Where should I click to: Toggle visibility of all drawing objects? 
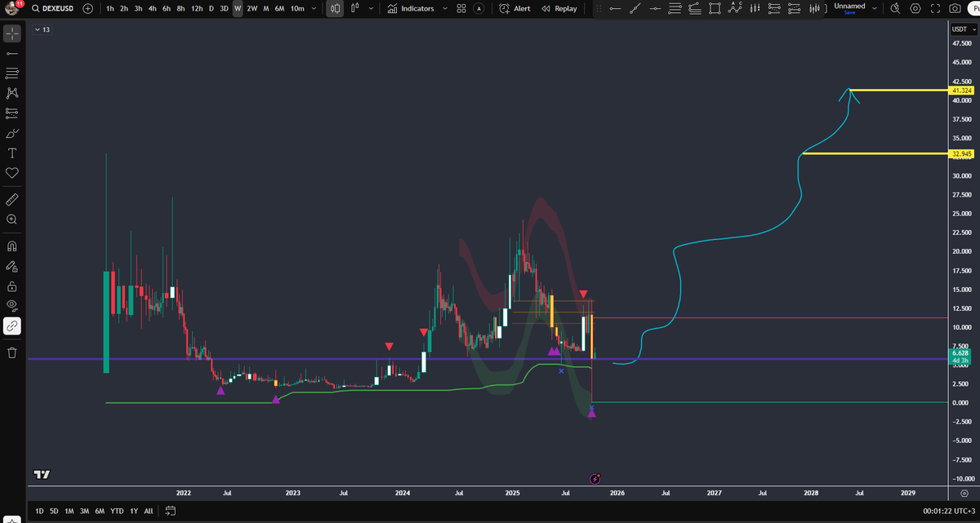tap(11, 305)
